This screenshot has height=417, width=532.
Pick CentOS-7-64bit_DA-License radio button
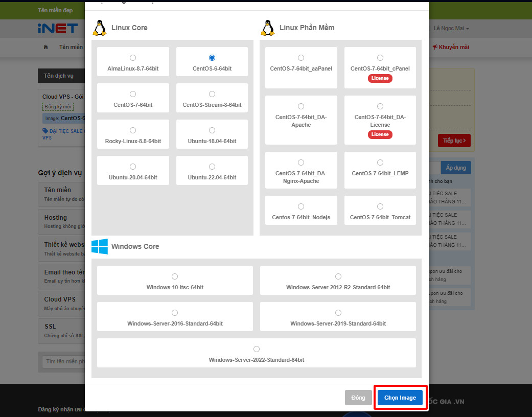[380, 106]
